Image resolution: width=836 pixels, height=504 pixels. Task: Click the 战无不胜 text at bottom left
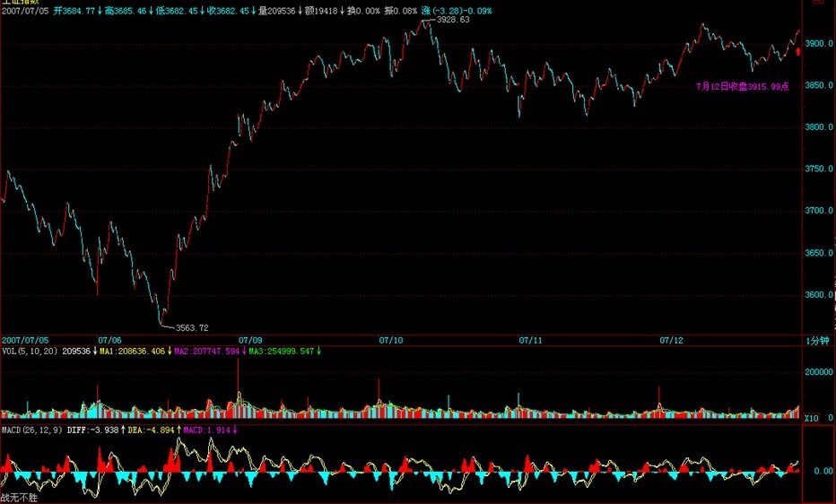[21, 497]
